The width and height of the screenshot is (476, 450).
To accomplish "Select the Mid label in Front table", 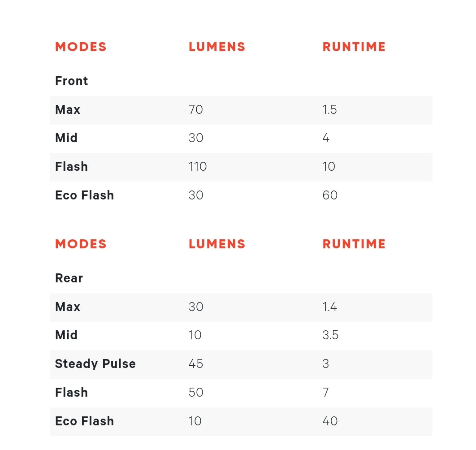I will click(66, 138).
